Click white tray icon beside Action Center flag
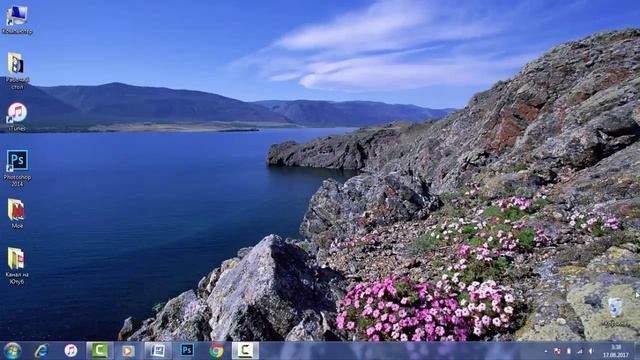The image size is (640, 360). tap(569, 351)
